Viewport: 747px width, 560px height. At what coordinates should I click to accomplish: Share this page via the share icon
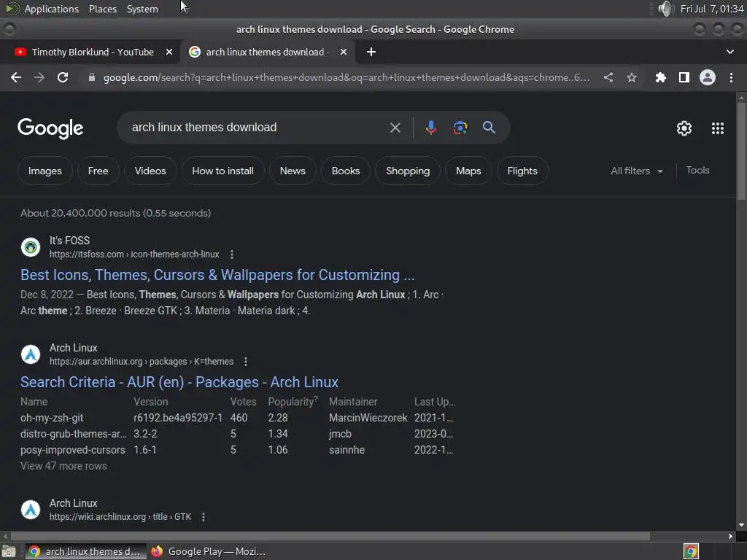point(608,77)
